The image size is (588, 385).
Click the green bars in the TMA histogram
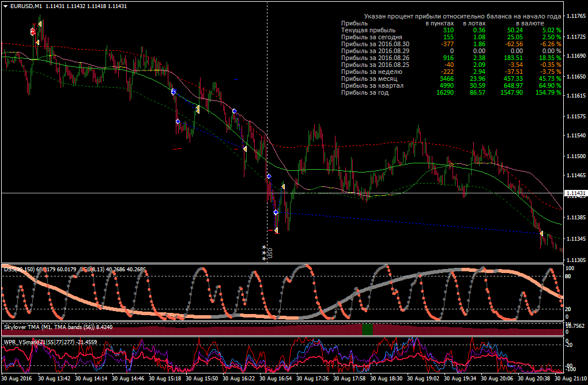click(x=368, y=330)
